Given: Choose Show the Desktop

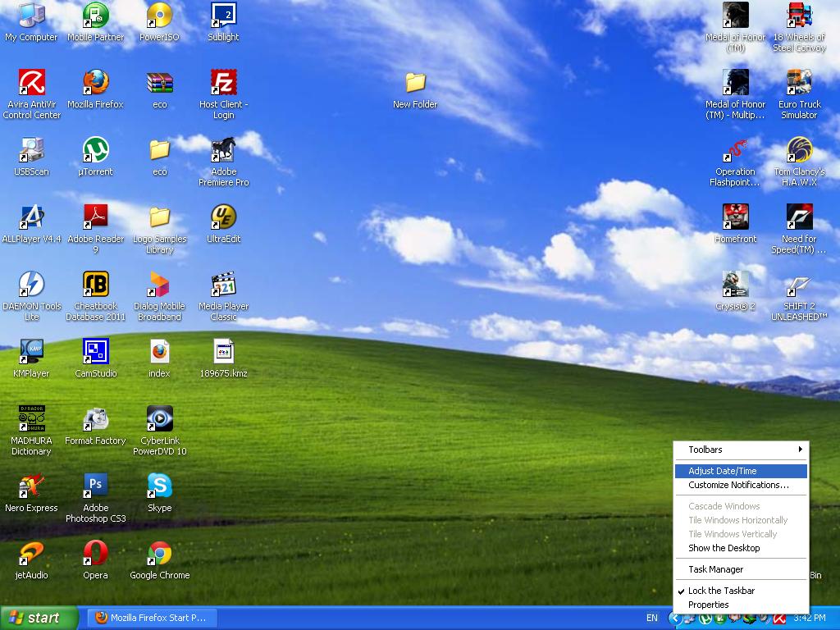Looking at the screenshot, I should 741,548.
